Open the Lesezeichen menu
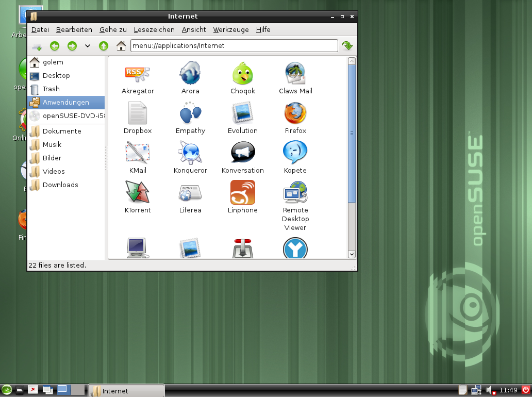 [x=154, y=29]
